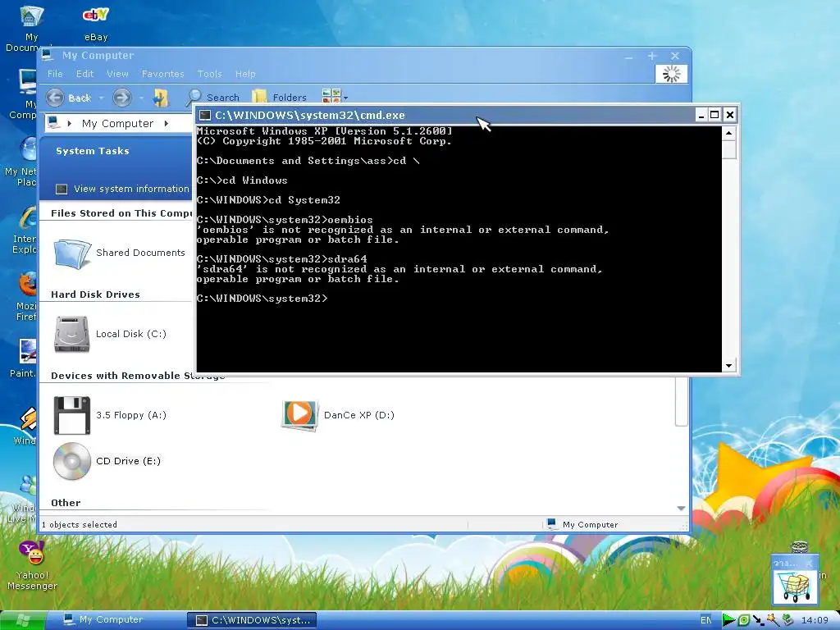Select the DanCe XP (D:) drive
The width and height of the screenshot is (840, 630).
pos(338,415)
